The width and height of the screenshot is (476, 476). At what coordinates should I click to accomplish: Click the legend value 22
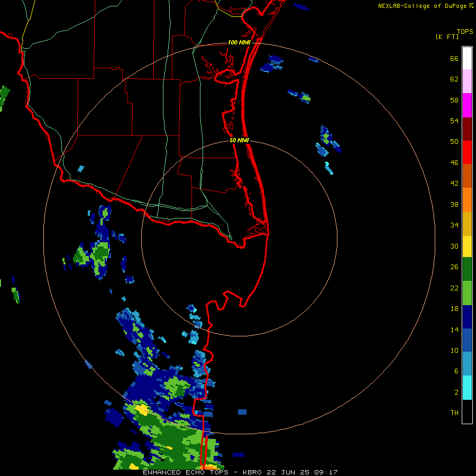tap(454, 288)
